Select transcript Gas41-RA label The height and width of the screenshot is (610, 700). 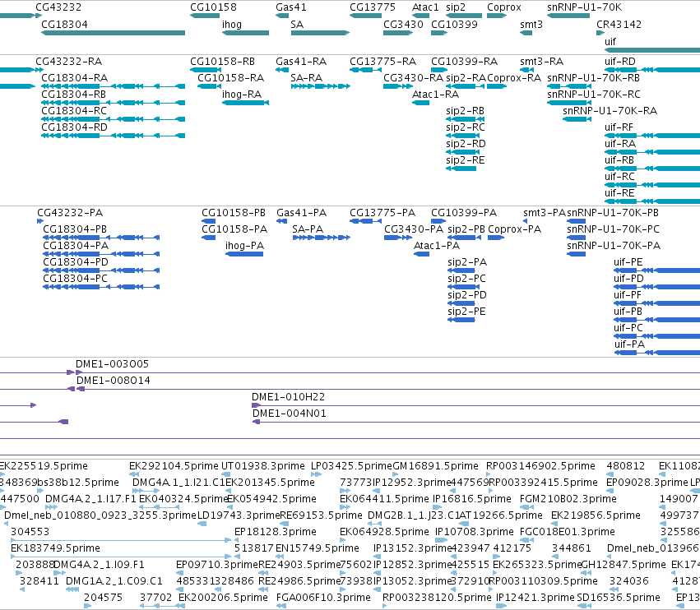click(301, 61)
